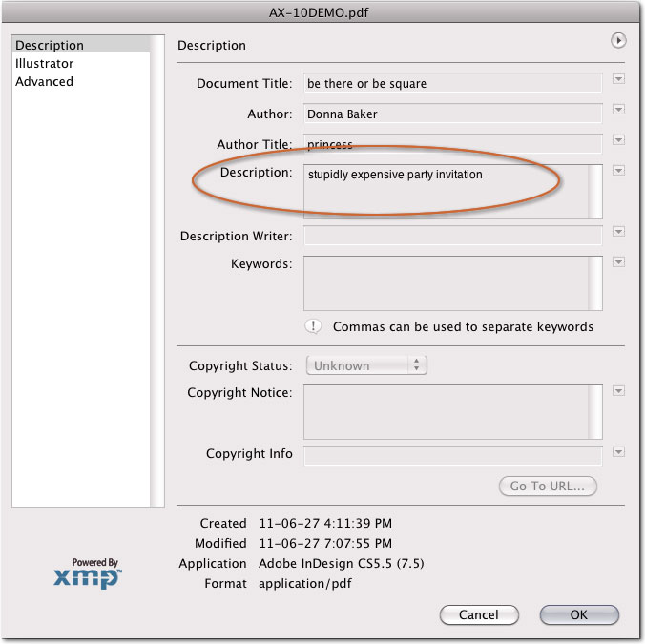Open Copyright Info dropdown arrow
645x644 pixels.
click(x=618, y=452)
